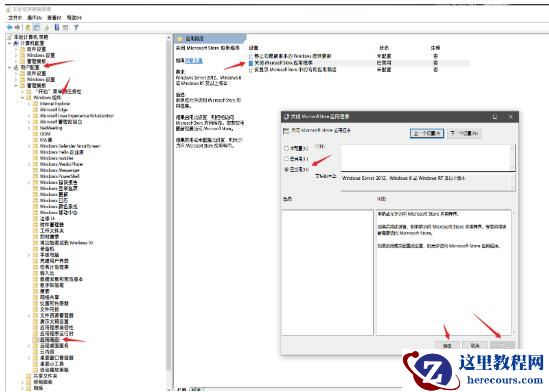Viewport: 549px width, 392px height.
Task: Collapse the 计算机配置 node
Action: point(10,43)
